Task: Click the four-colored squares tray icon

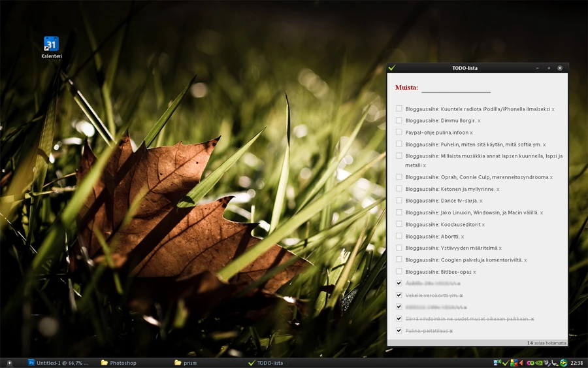Action: click(x=514, y=363)
